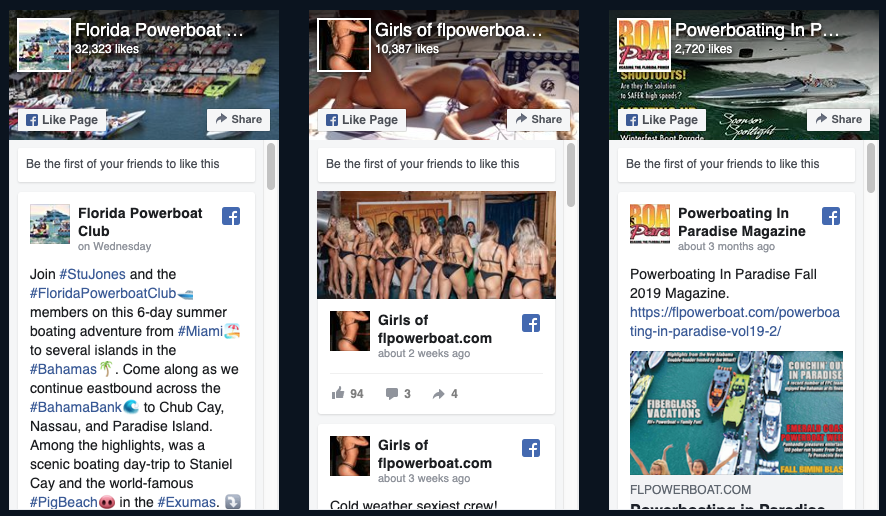
Task: Open the #Bahamas hashtag link
Action: pos(63,369)
